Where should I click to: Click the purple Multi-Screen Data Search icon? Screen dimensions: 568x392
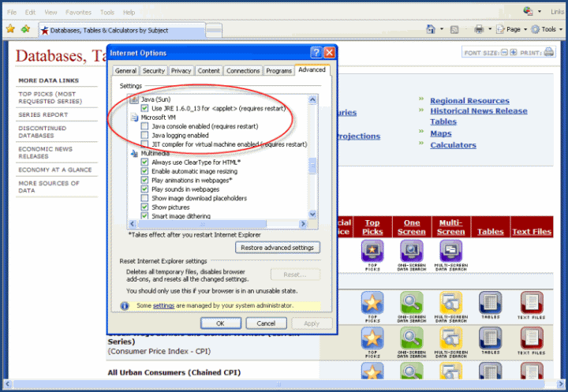coord(450,251)
